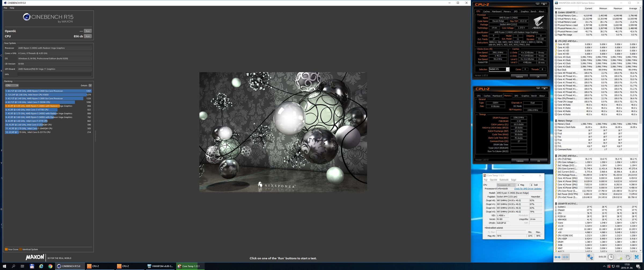Launch floppy disk save app in taskbar
This screenshot has height=270, width=644.
tap(32, 266)
